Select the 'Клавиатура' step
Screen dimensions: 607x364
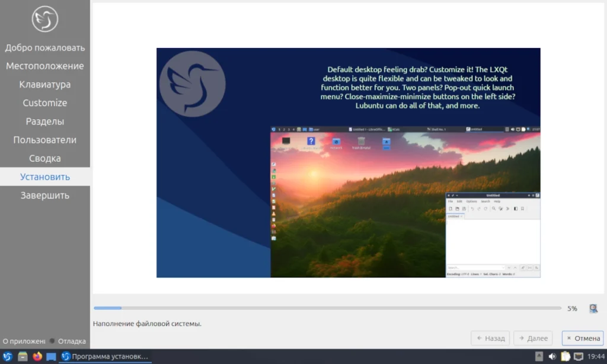pyautogui.click(x=45, y=84)
